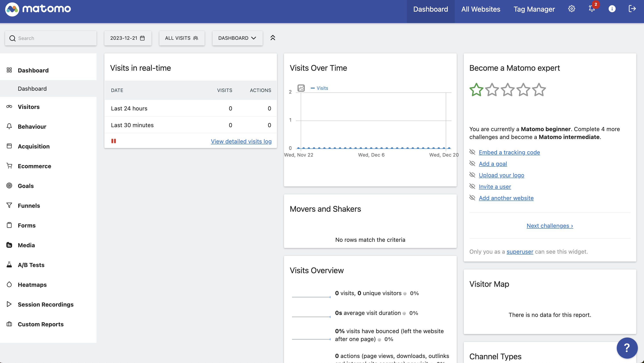This screenshot has width=644, height=363.
Task: Click the sign out icon
Action: click(x=632, y=9)
